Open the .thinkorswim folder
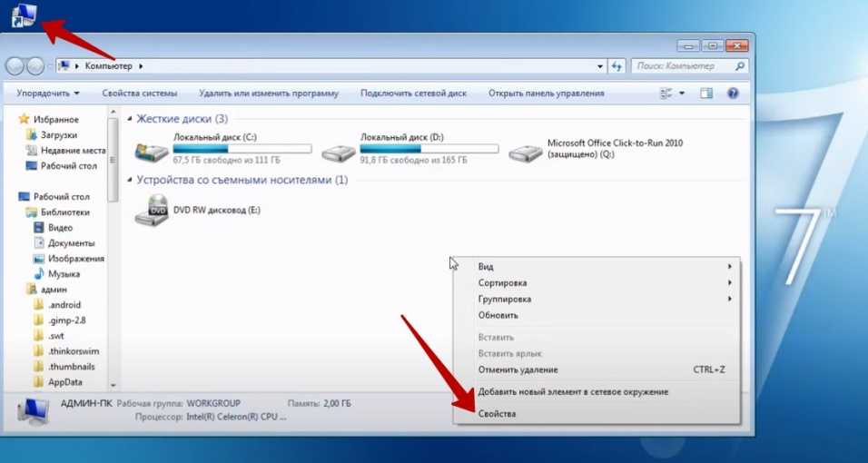The height and width of the screenshot is (463, 868). (x=73, y=351)
